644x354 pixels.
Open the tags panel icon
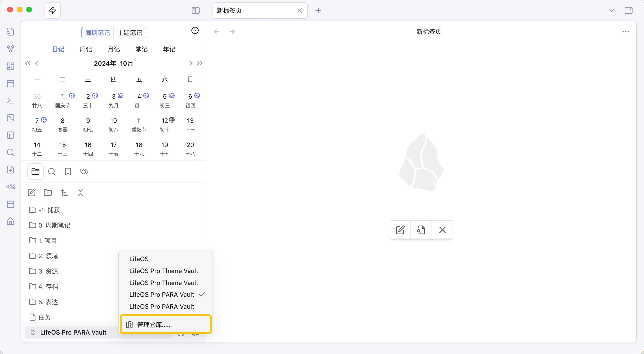click(84, 171)
